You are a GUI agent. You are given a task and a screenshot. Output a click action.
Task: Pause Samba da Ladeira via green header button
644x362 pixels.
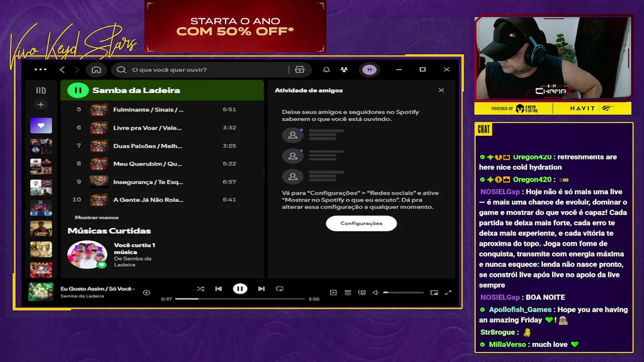(x=78, y=90)
